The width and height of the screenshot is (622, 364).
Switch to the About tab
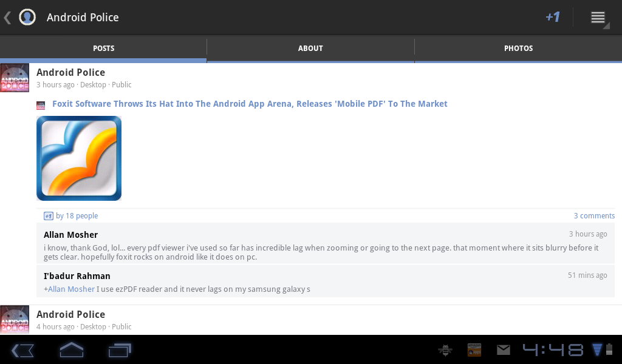click(x=310, y=49)
